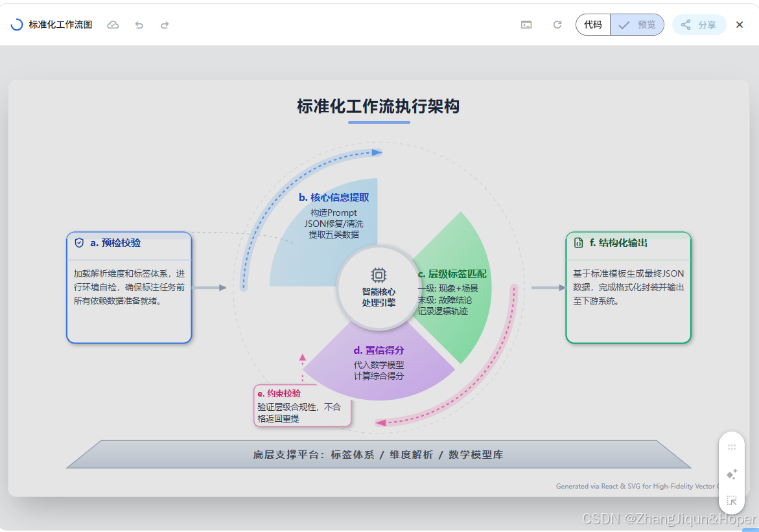This screenshot has width=759, height=532.
Task: Click the chip icon in 智能核心 circle
Action: pyautogui.click(x=379, y=275)
